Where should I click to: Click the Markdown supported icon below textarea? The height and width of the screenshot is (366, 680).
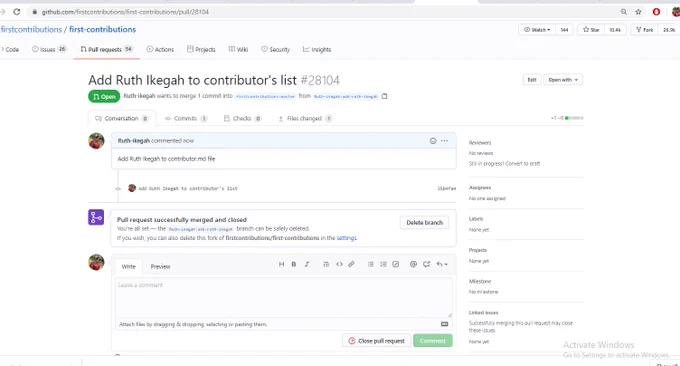point(445,324)
